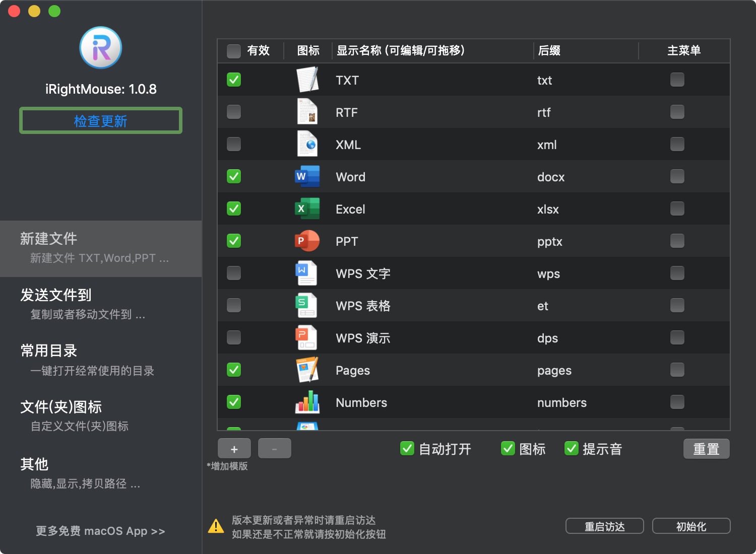Click the XML file icon
Screen dimensions: 756x554
307,144
